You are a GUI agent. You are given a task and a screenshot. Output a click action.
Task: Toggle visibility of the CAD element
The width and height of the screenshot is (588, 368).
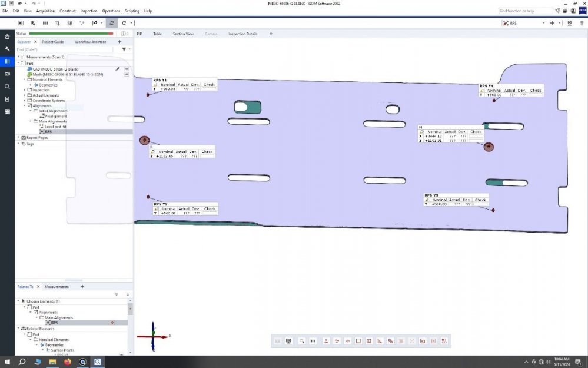pyautogui.click(x=127, y=69)
